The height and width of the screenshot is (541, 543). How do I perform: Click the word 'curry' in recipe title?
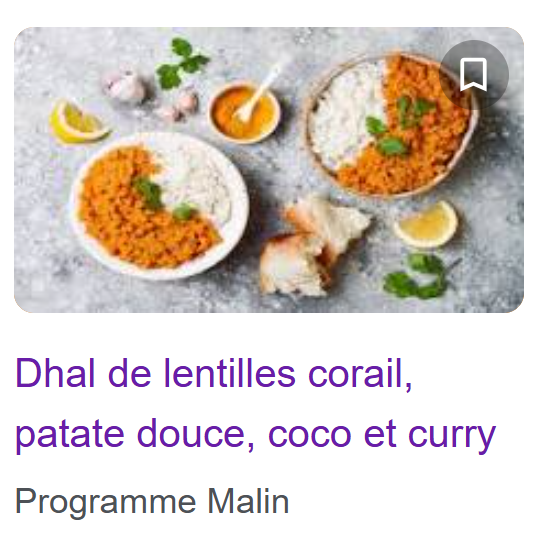tap(452, 436)
